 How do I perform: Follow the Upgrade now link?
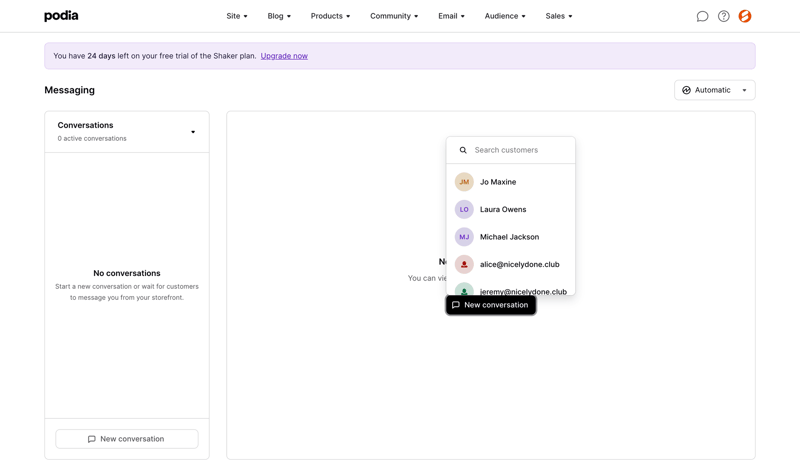coord(284,56)
